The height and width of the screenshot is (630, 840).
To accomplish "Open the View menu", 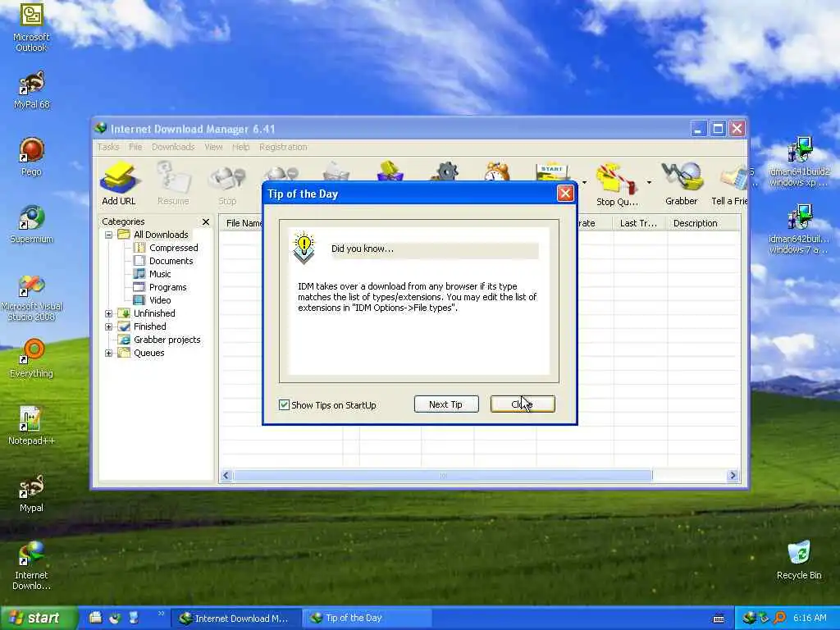I will click(x=213, y=147).
